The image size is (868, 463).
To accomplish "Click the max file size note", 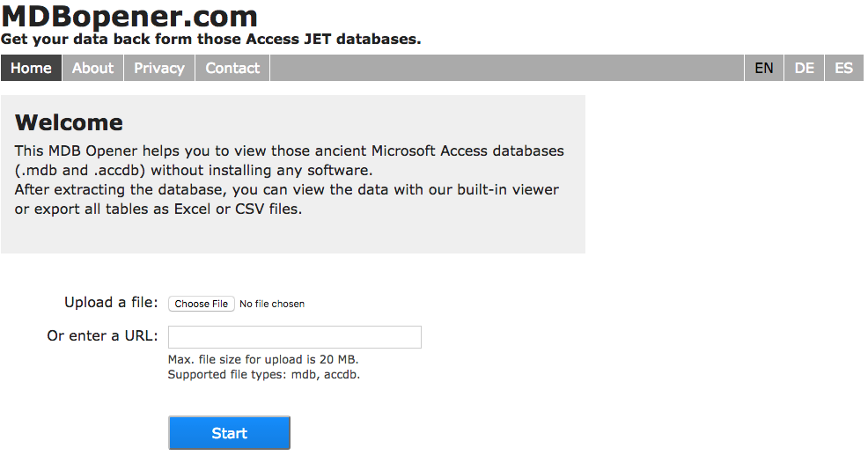I will tap(263, 359).
